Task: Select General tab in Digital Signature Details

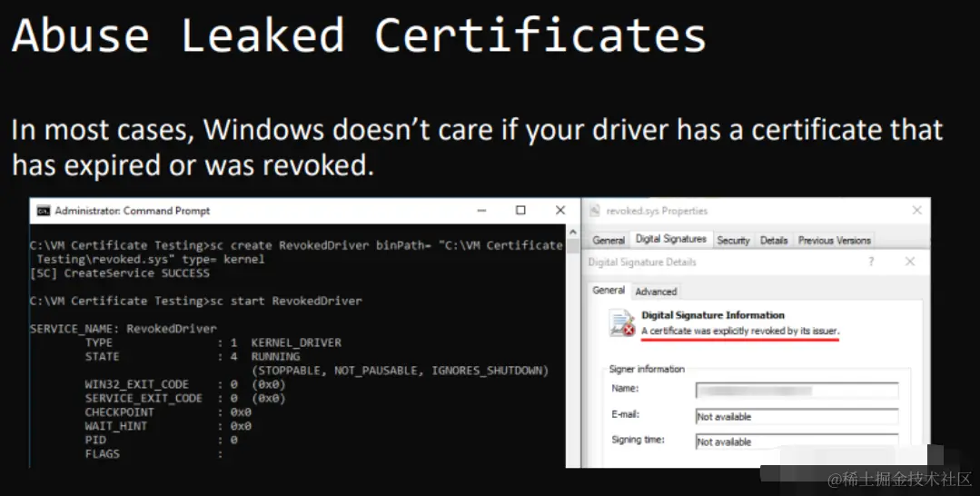Action: [x=609, y=290]
